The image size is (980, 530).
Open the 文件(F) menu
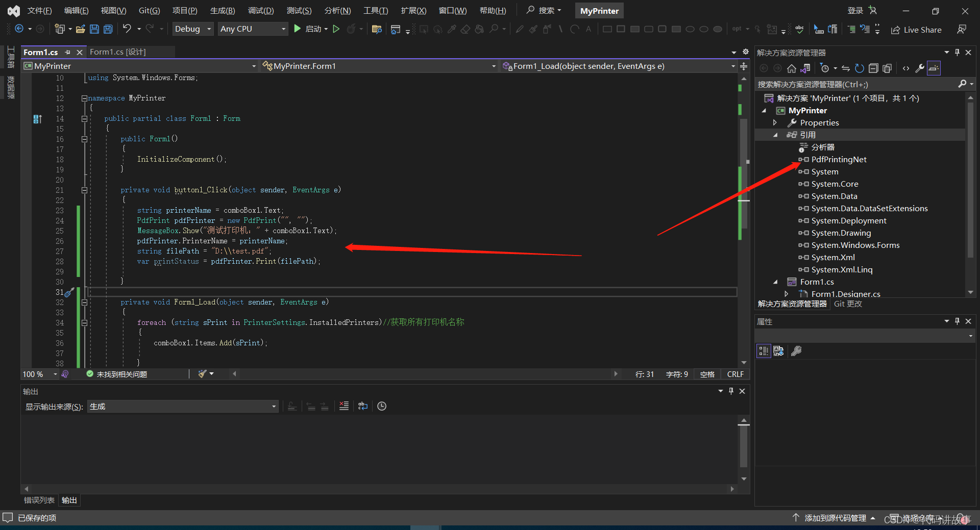click(39, 11)
